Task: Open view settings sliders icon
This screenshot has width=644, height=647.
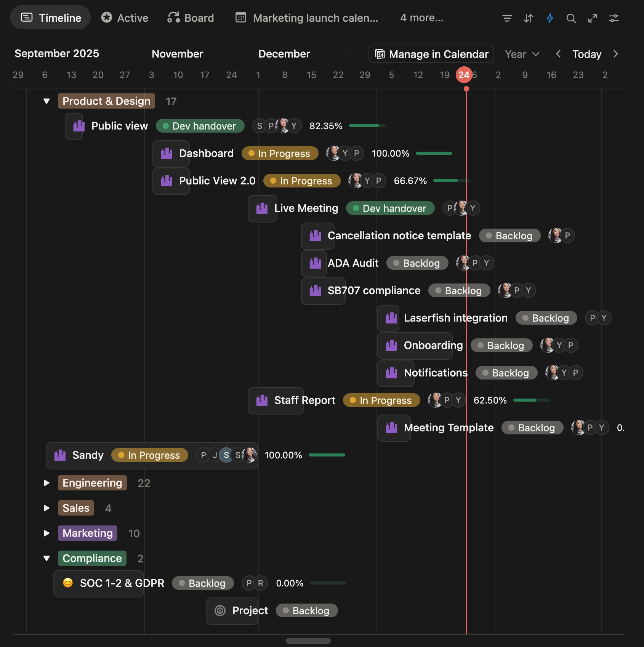Action: 614,18
